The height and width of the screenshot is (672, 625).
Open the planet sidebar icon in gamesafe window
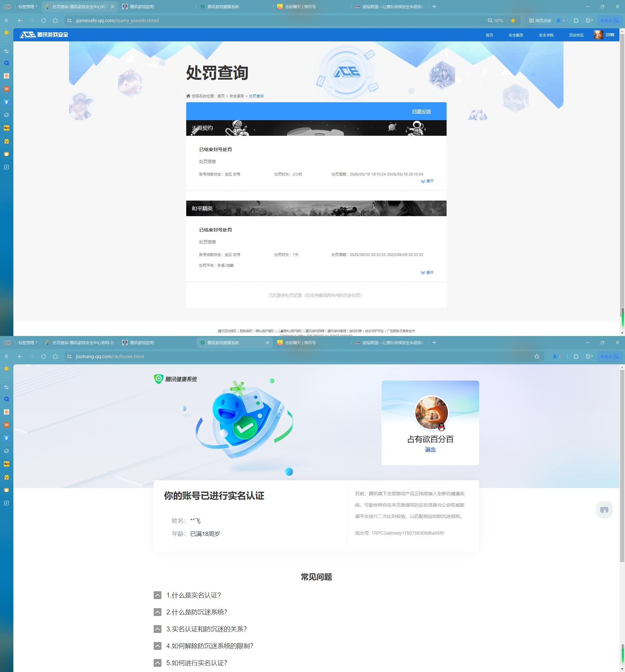click(7, 115)
